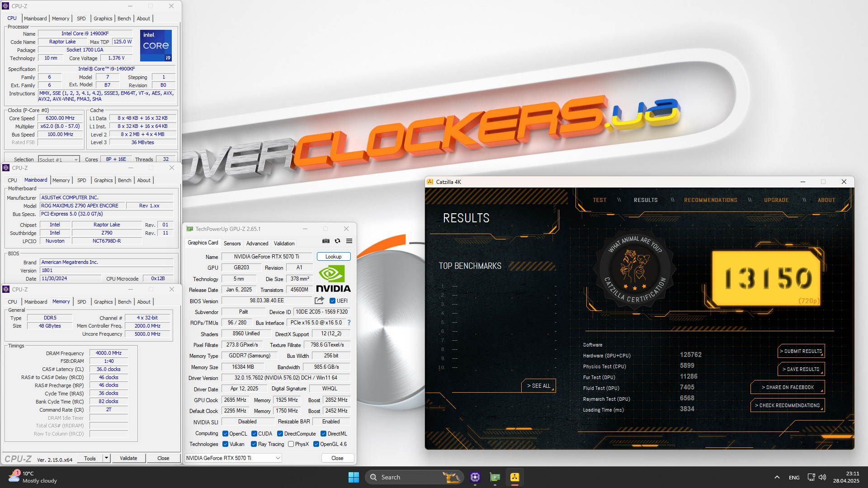Click the taskbar clock and date
The image size is (868, 488).
[x=846, y=477]
